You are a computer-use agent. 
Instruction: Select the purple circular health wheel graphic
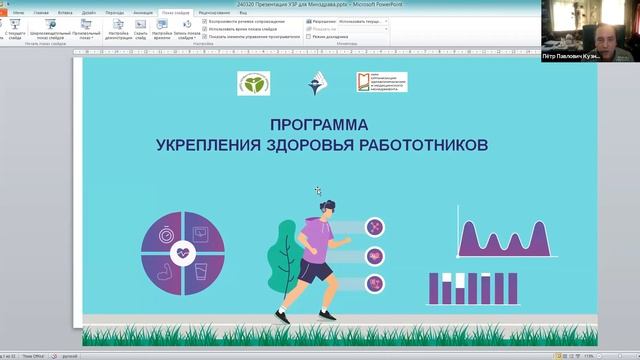(183, 253)
